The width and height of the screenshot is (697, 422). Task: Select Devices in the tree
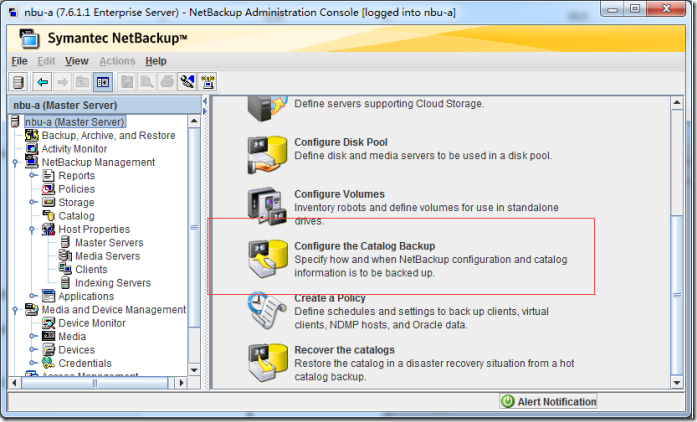click(x=76, y=350)
